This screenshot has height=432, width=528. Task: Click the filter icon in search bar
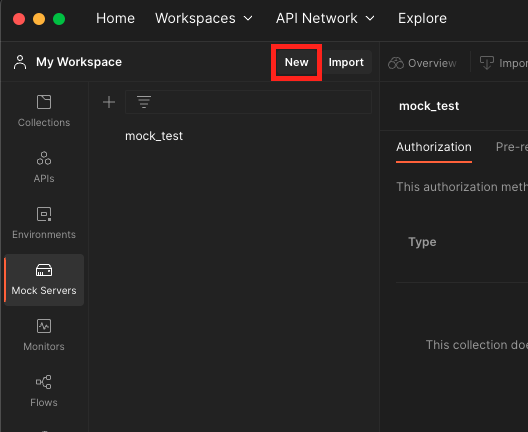(x=144, y=102)
